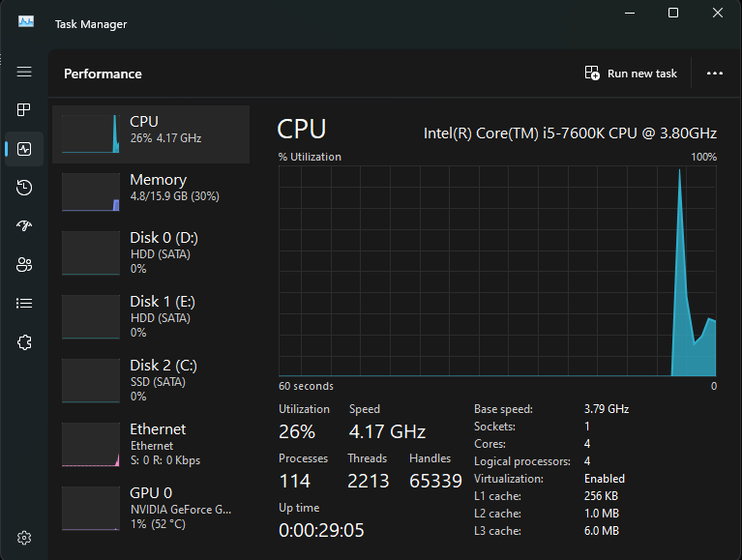Open the App history page icon
The height and width of the screenshot is (560, 742).
tap(24, 188)
